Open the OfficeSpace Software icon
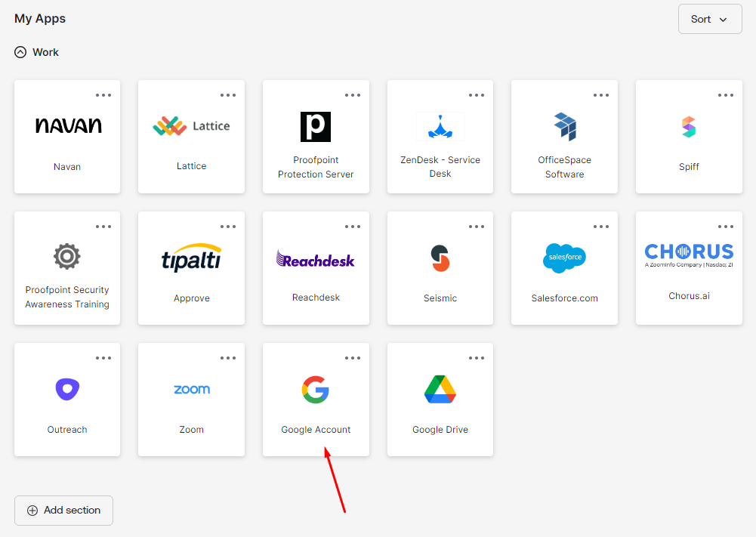 tap(565, 126)
